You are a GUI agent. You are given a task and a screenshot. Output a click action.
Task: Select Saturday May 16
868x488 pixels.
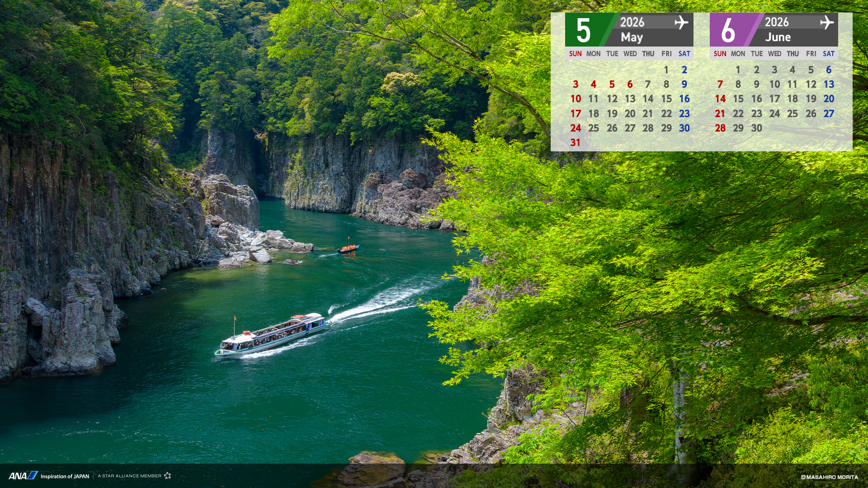point(684,99)
